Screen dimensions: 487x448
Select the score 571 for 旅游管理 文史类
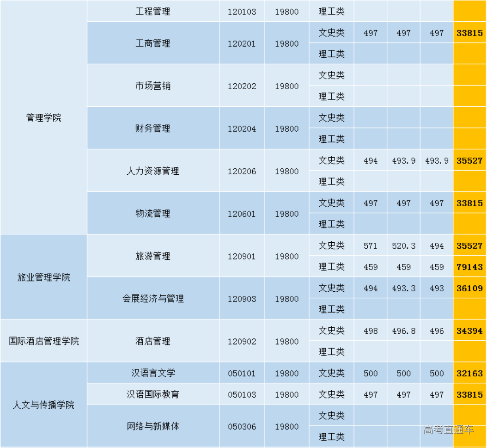[x=370, y=245]
